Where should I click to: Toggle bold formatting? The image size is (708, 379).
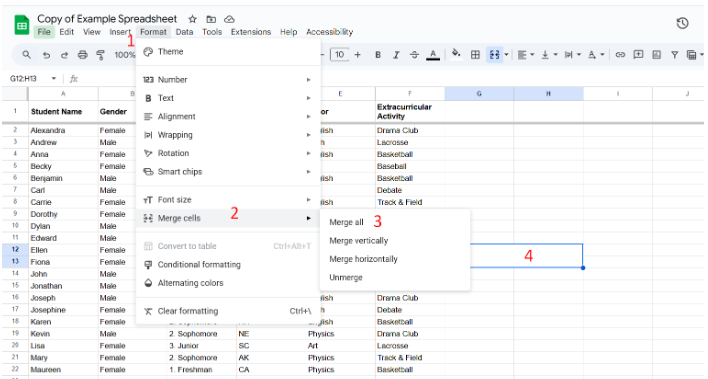(x=378, y=55)
